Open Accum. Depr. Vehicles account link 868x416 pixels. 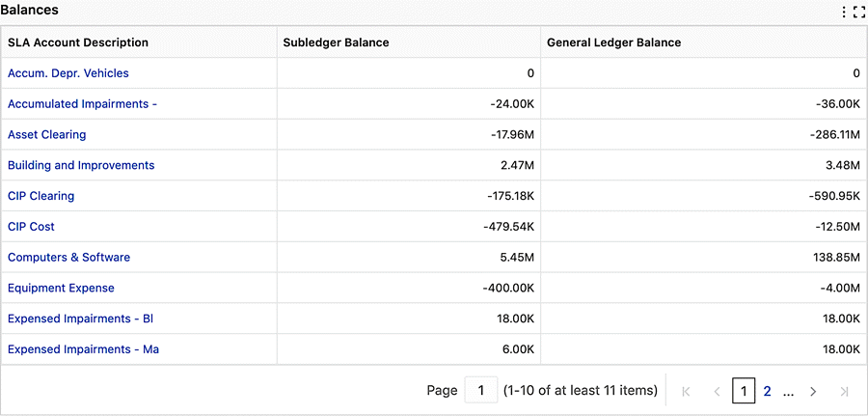tap(68, 73)
